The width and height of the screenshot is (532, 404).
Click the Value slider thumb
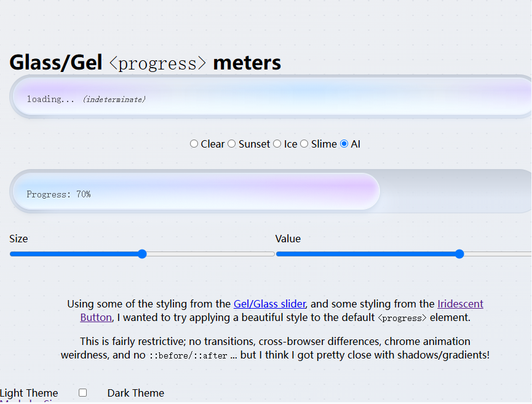click(459, 254)
